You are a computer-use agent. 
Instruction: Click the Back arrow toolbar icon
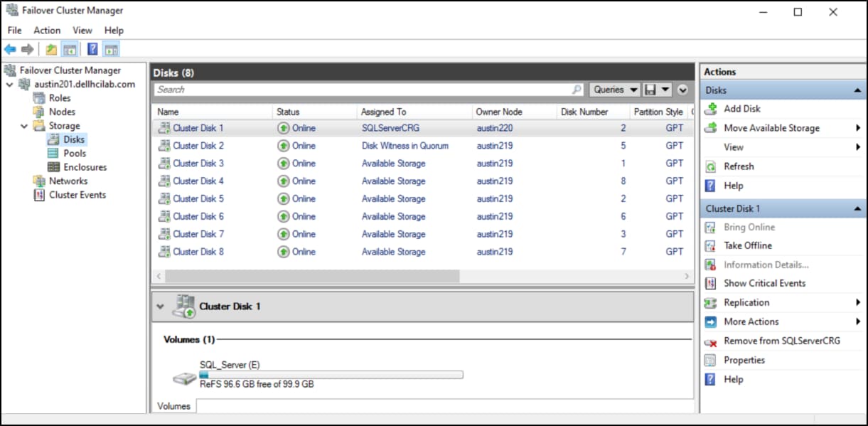click(10, 49)
